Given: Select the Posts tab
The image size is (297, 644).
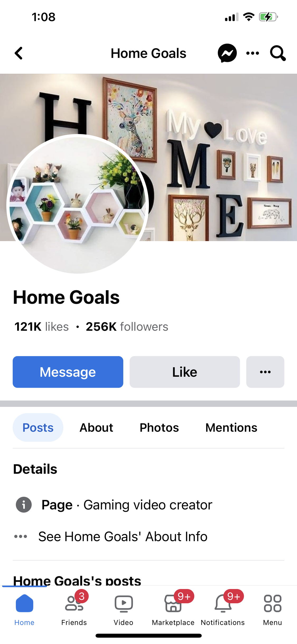Looking at the screenshot, I should tap(38, 427).
